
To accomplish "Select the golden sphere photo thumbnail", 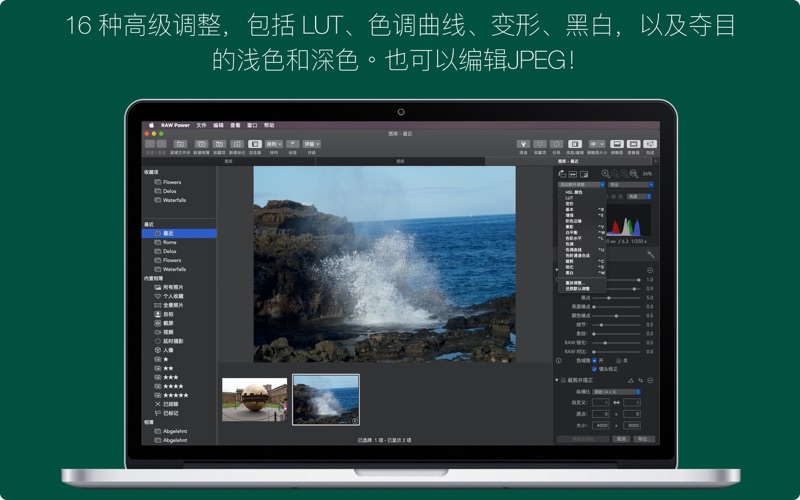I will click(x=254, y=399).
